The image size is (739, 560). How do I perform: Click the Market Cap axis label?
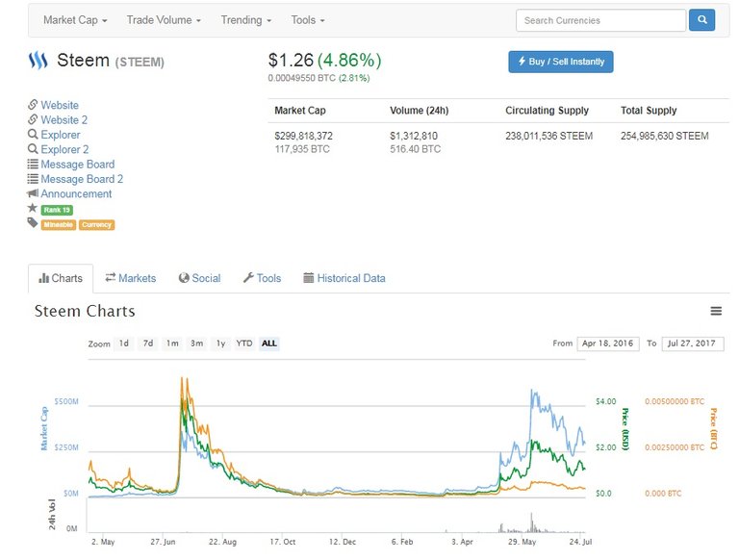(x=44, y=428)
